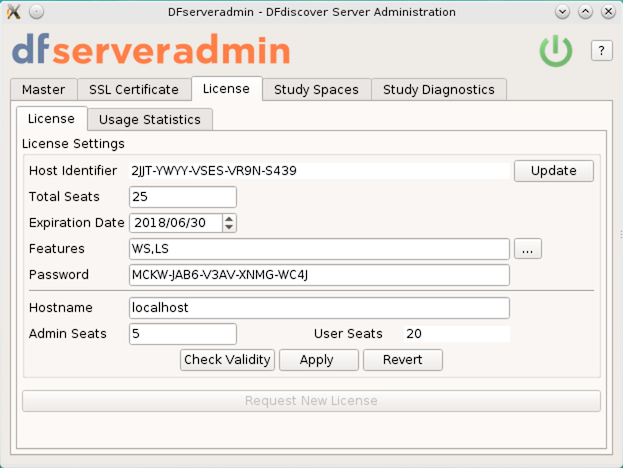
Task: Select the Admin Seats input box
Action: click(183, 334)
